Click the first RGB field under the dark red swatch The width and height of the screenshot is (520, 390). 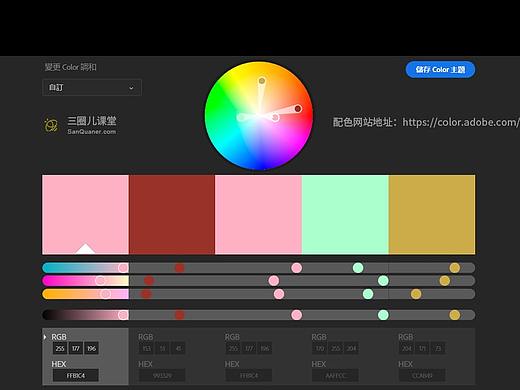(x=147, y=348)
